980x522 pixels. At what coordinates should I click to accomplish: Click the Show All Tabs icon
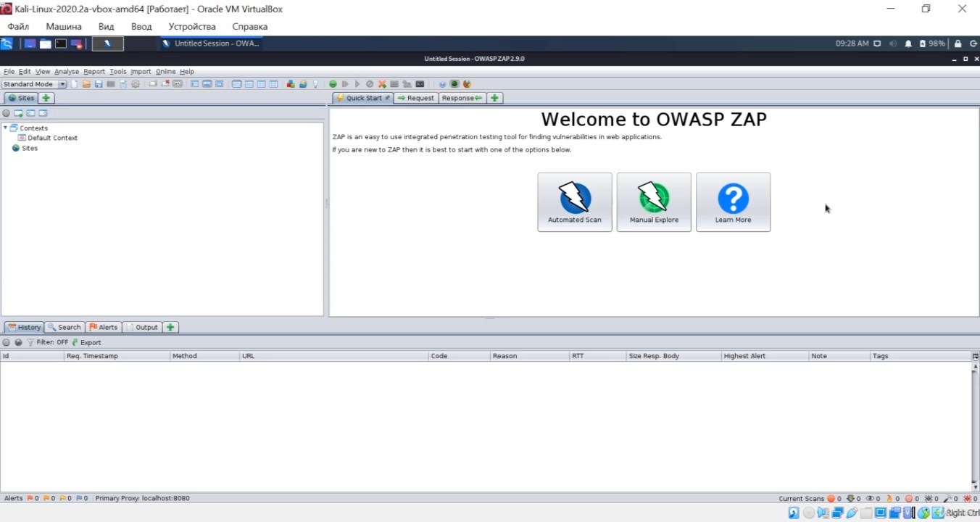tap(153, 84)
